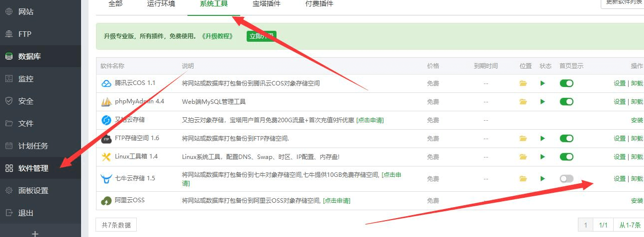This screenshot has height=237, width=644.
Task: Click the status play icon for Linux工具箱
Action: 543,157
